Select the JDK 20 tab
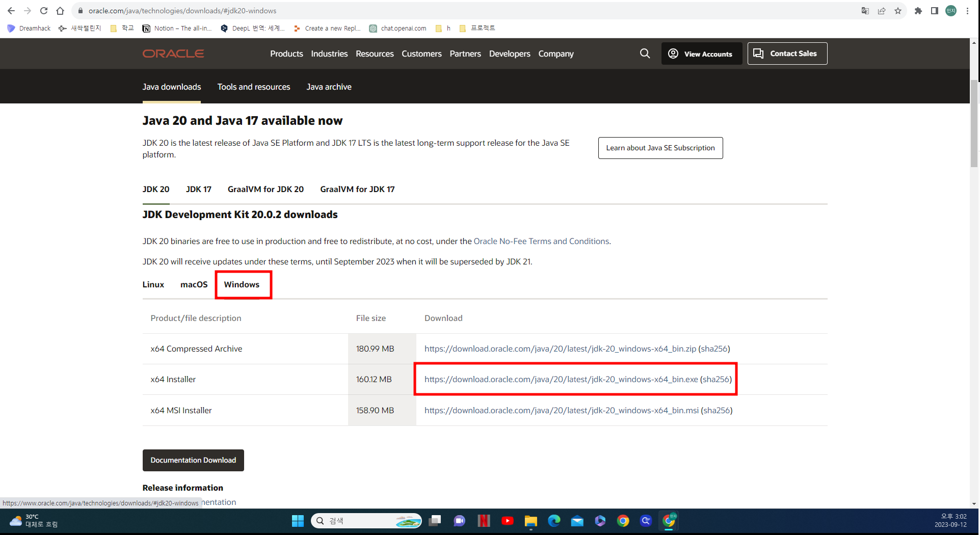Screen dimensions: 980x535 coord(156,189)
